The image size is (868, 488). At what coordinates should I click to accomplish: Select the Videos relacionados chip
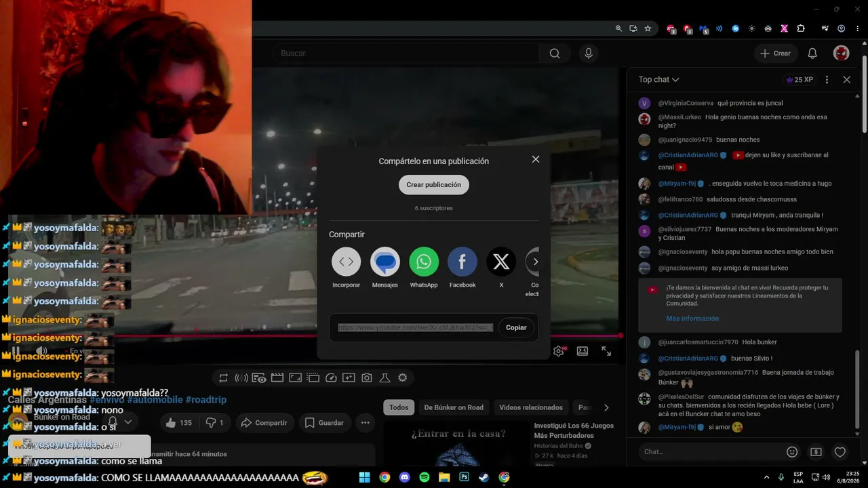coord(531,407)
